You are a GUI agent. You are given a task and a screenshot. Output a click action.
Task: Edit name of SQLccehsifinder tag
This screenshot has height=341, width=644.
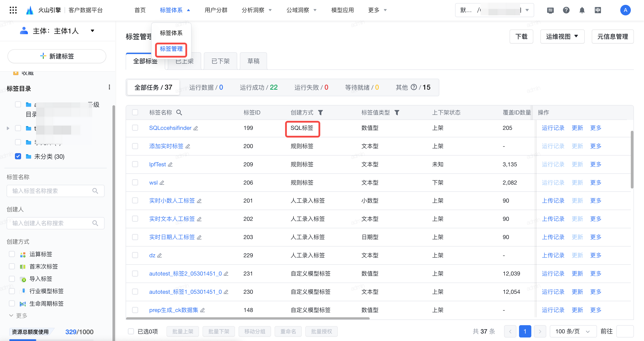[x=196, y=128]
